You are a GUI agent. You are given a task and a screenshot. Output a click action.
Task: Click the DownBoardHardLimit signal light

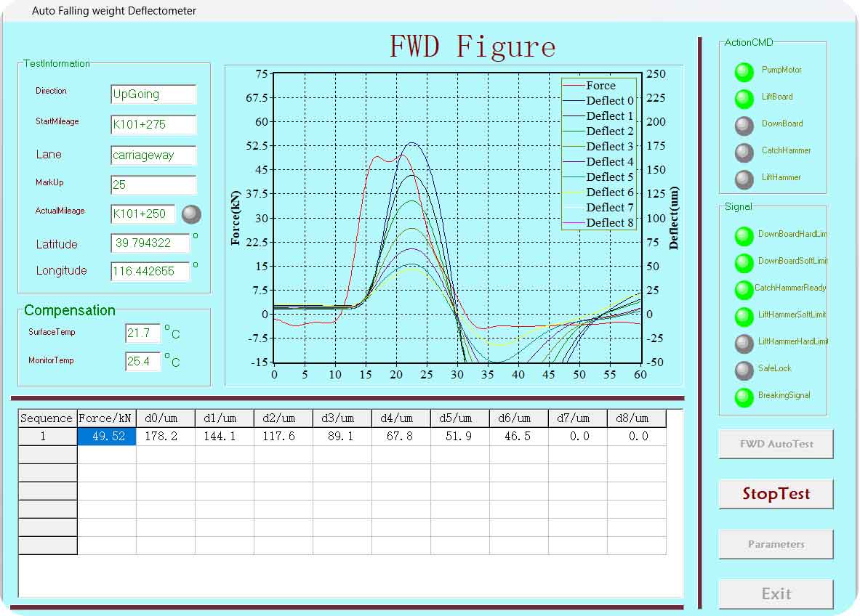tap(744, 236)
